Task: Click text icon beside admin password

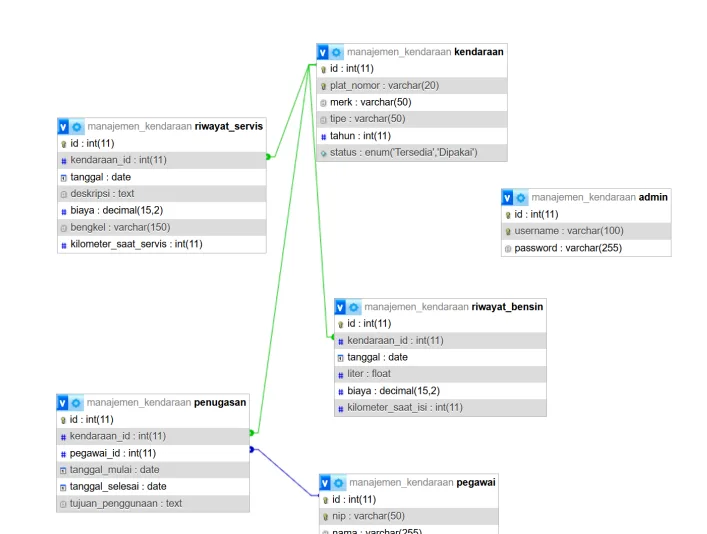Action: pos(508,249)
